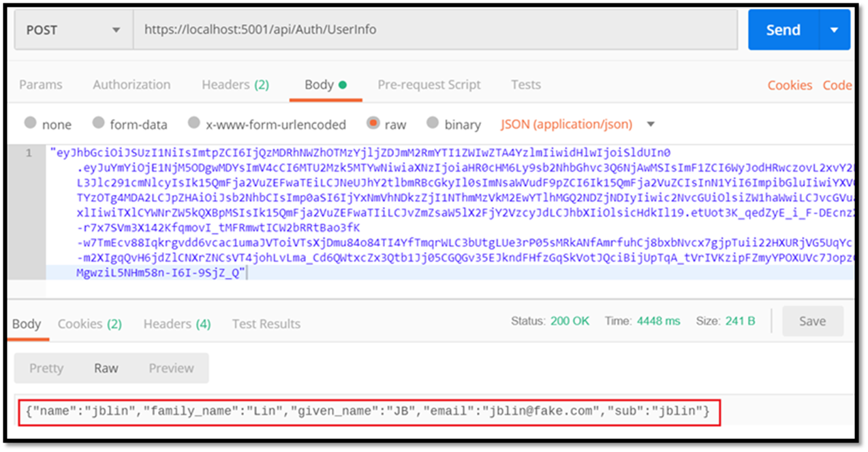The height and width of the screenshot is (452, 868).
Task: Open the Cookies manager
Action: click(x=789, y=85)
